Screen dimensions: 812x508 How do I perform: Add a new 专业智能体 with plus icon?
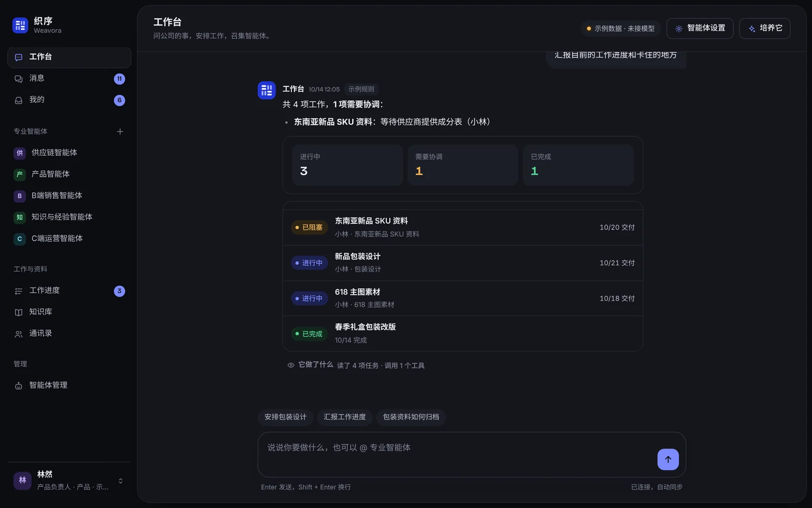point(120,132)
